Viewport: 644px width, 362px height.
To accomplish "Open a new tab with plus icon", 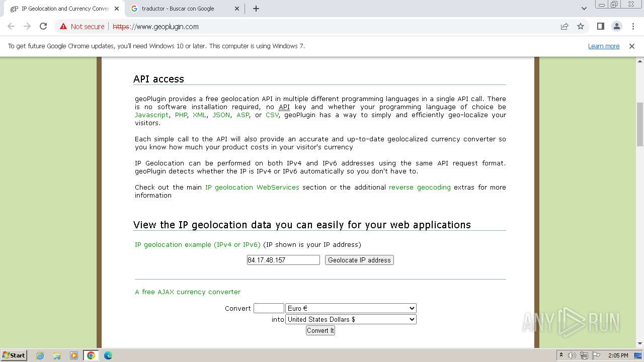I will [256, 9].
